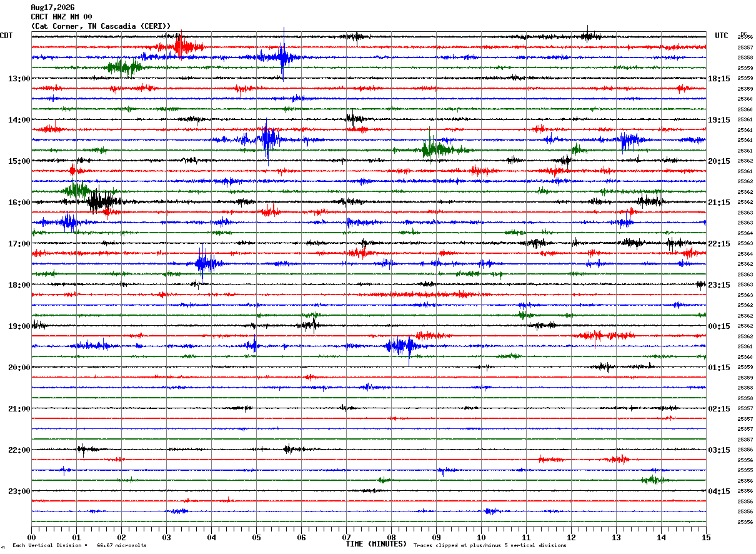This screenshot has height=554, width=756.
Task: Select the 14:00 local time label
Action: coord(19,120)
